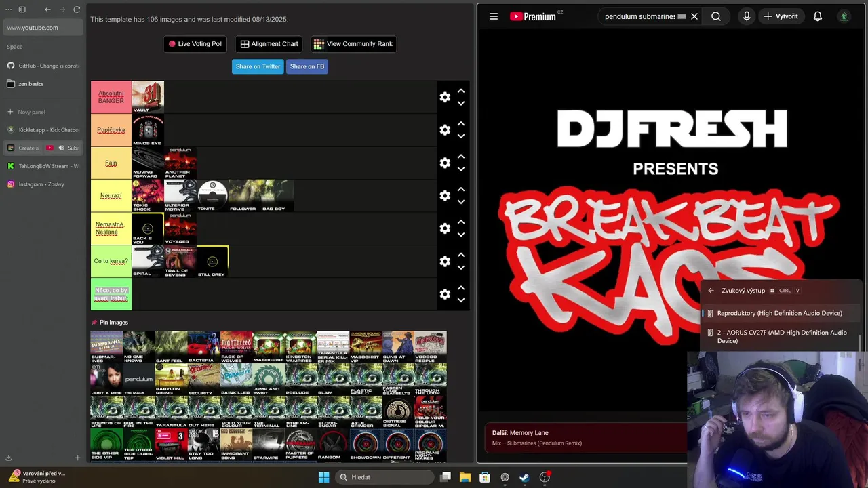The height and width of the screenshot is (488, 868).
Task: Move Co to kurva? tier up with arrow
Action: coord(461,255)
